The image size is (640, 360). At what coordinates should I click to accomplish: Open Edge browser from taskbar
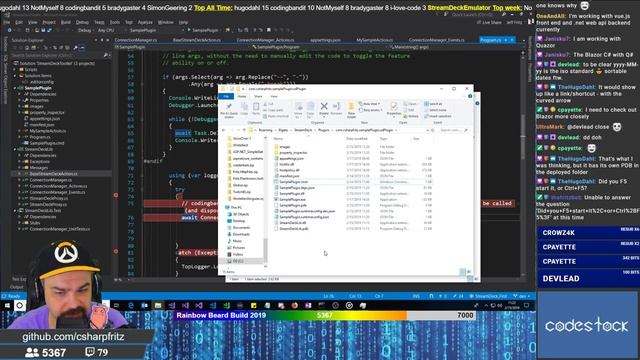131,305
